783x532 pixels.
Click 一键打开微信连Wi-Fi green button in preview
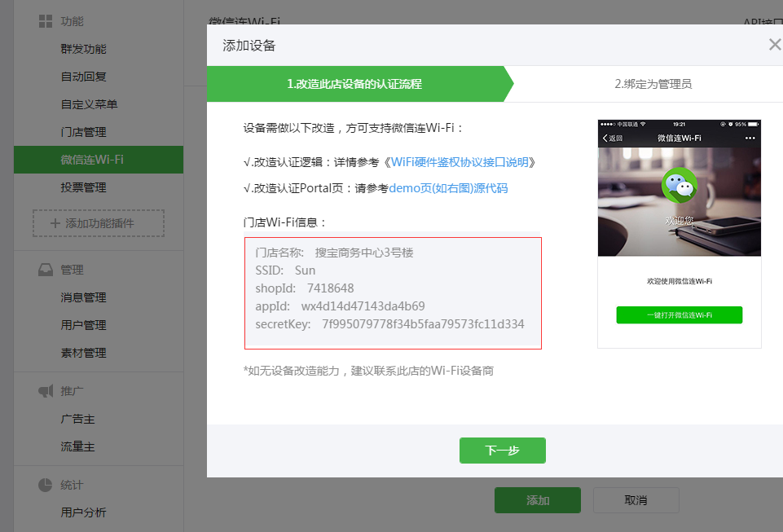pyautogui.click(x=679, y=315)
